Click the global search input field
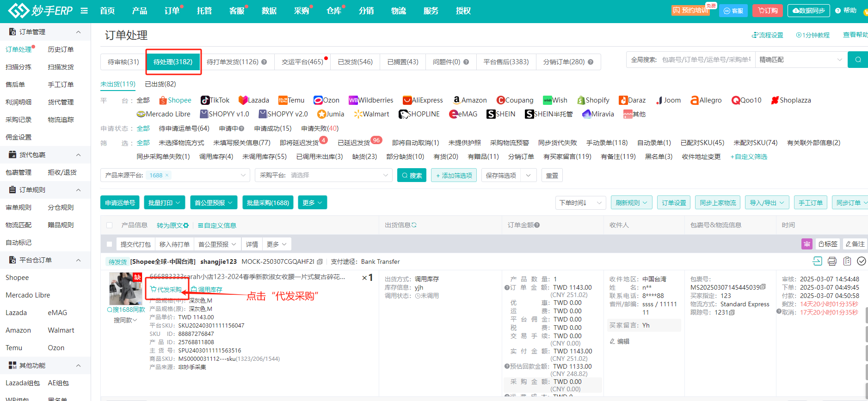Image resolution: width=868 pixels, height=401 pixels. [706, 60]
